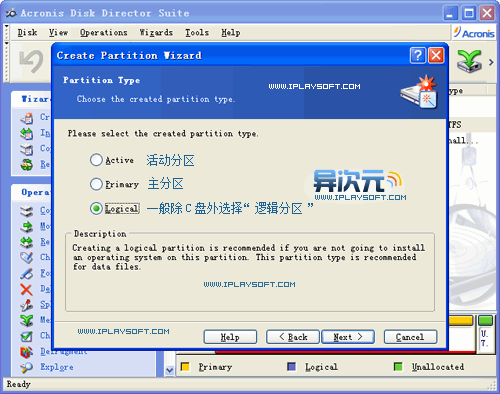The height and width of the screenshot is (394, 500).
Task: Close the Create Partition Wizard dialog
Action: [x=436, y=55]
